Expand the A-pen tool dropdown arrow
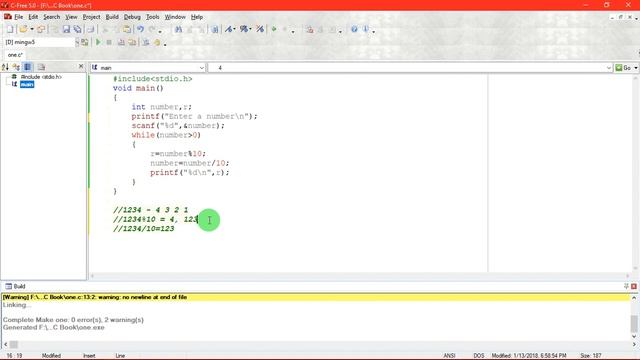640x360 pixels. click(x=234, y=29)
